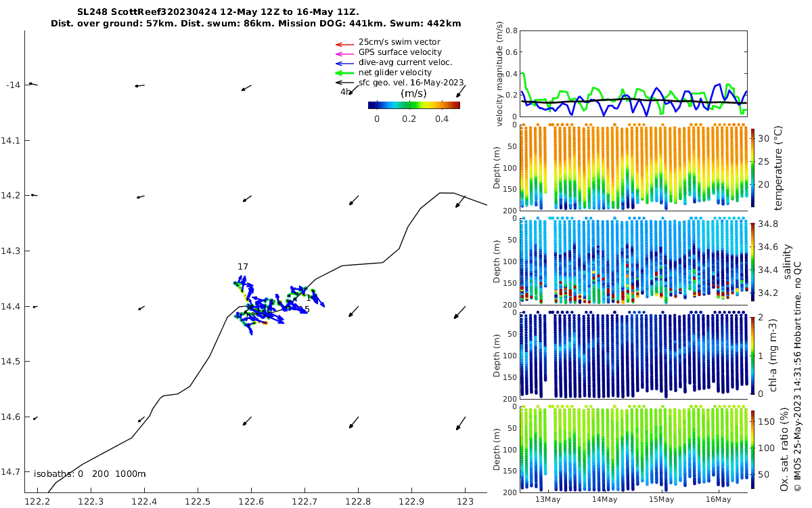The width and height of the screenshot is (812, 508).
Task: Click the oxygen saturation ratio colorbar
Action: 753,449
